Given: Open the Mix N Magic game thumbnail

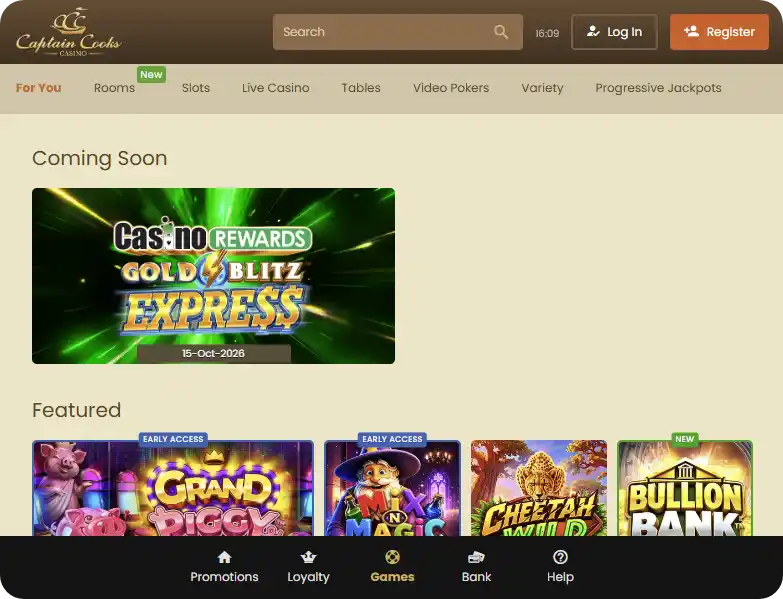Looking at the screenshot, I should [x=392, y=489].
